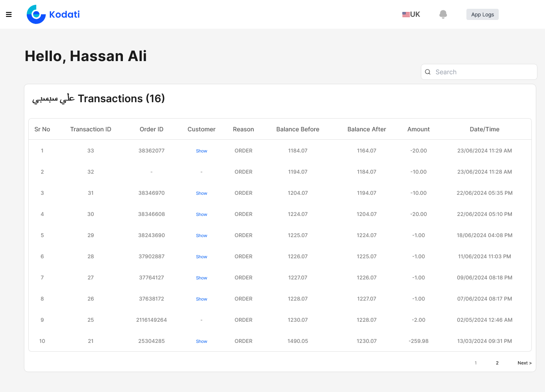
Task: Click the Order ID column header
Action: coord(152,129)
